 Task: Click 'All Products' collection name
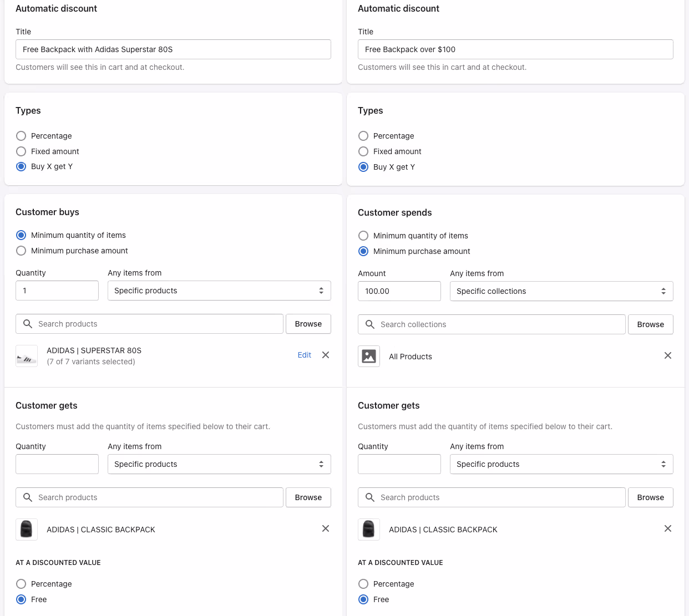click(x=411, y=357)
